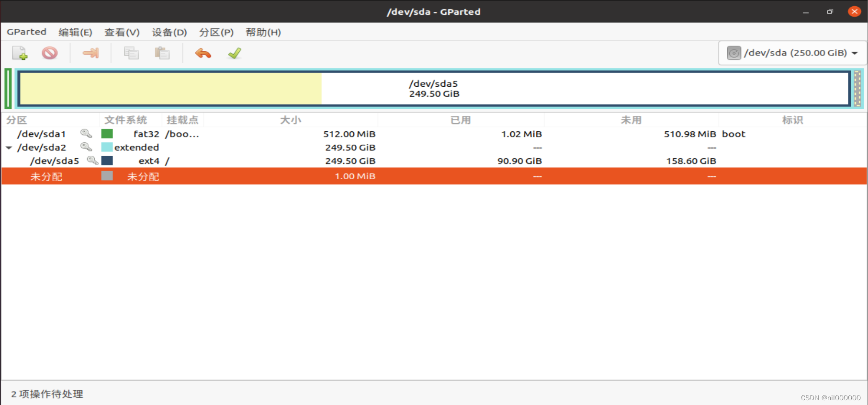Select the /dev/sda1 partition row

coord(434,134)
